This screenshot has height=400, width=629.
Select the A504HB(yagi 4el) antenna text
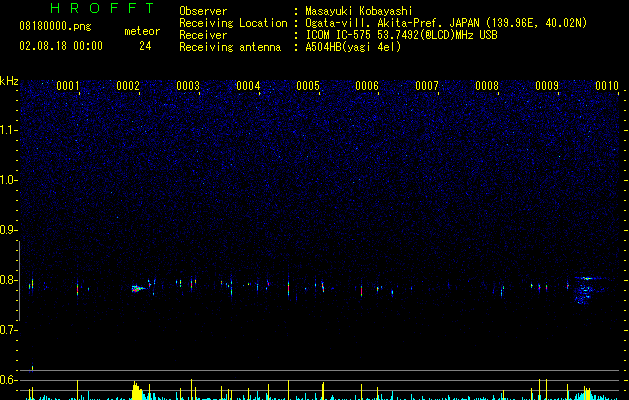tap(353, 47)
